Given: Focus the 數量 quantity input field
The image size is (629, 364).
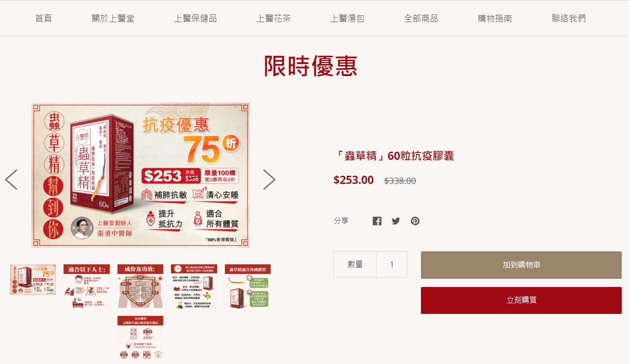Looking at the screenshot, I should [392, 264].
